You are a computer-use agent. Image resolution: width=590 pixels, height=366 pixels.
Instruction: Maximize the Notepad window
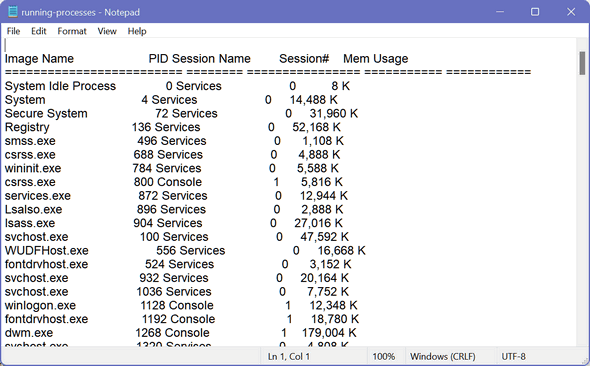click(x=535, y=12)
